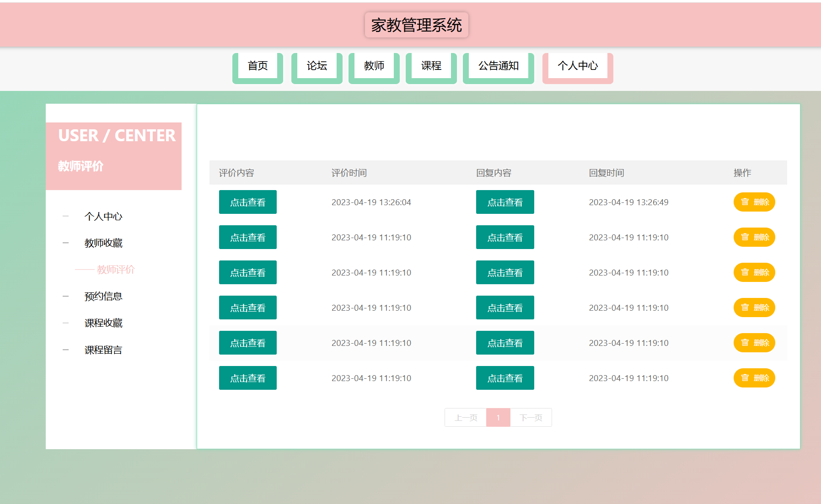View 评价内容 in the last table row

(248, 378)
